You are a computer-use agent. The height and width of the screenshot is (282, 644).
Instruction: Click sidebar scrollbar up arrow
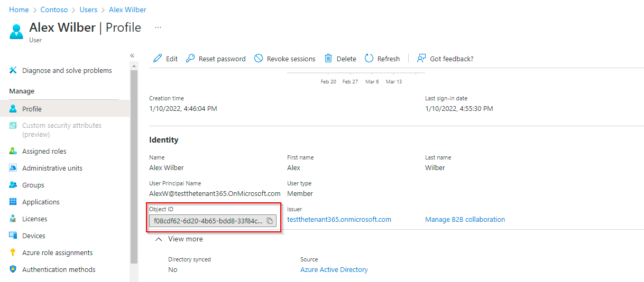[134, 65]
